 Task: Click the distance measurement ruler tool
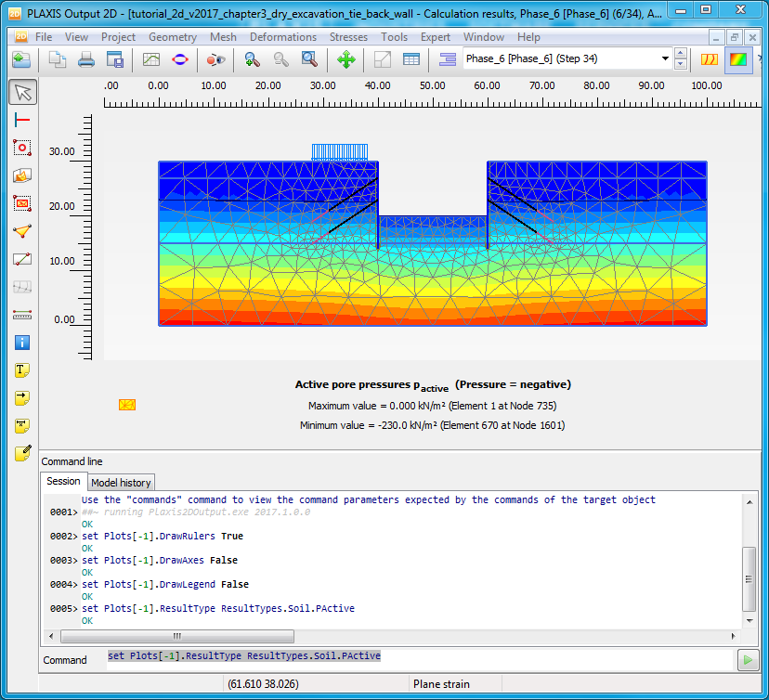[x=23, y=315]
